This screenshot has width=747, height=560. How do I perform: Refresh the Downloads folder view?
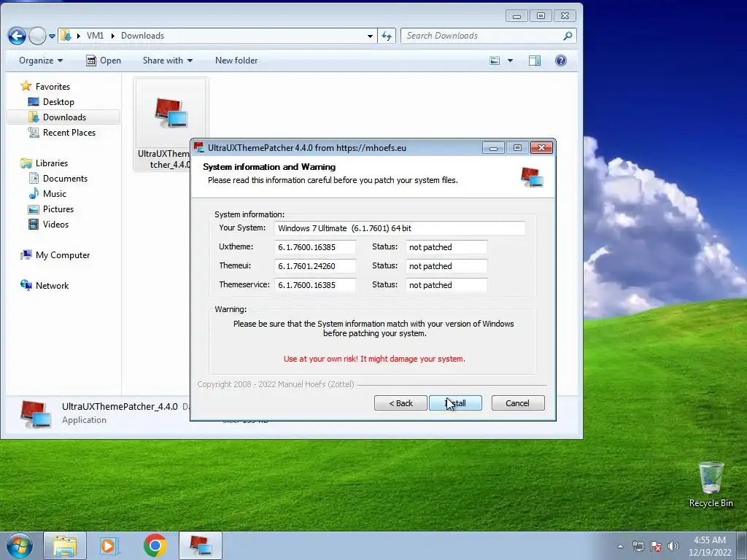point(387,36)
